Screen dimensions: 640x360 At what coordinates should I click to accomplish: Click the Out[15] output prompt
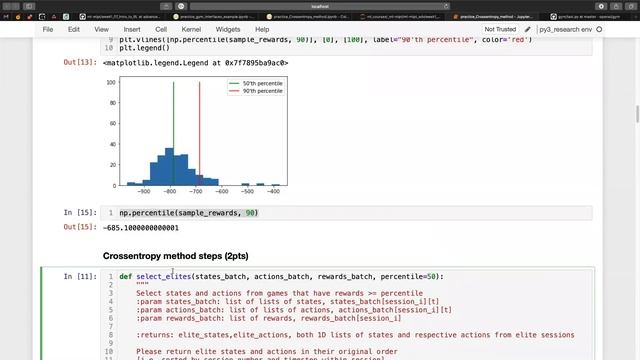80,227
